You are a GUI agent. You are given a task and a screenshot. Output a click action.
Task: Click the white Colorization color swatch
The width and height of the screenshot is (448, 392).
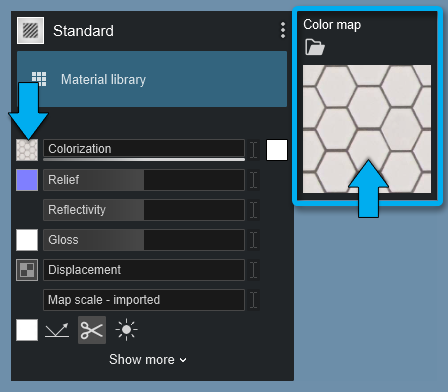(x=277, y=150)
